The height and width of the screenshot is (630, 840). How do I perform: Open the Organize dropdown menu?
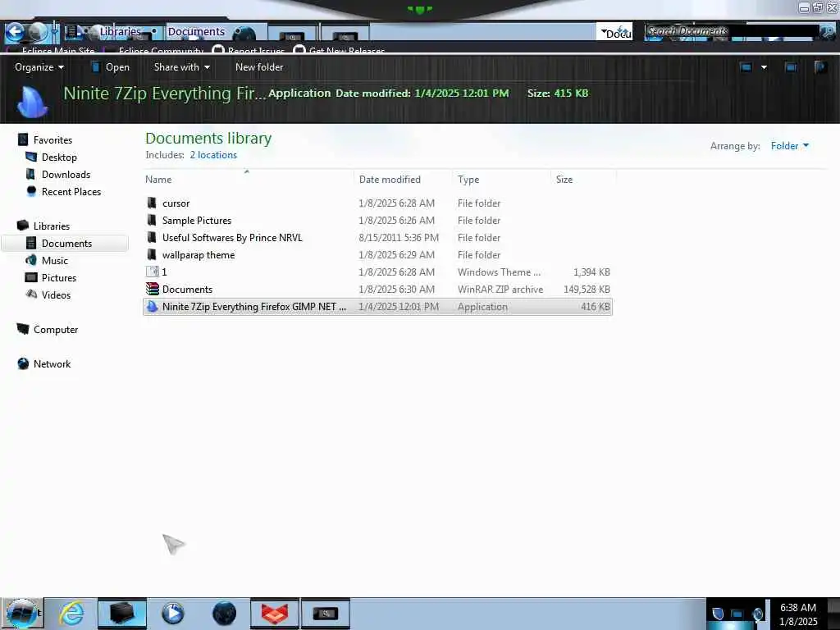click(x=39, y=67)
